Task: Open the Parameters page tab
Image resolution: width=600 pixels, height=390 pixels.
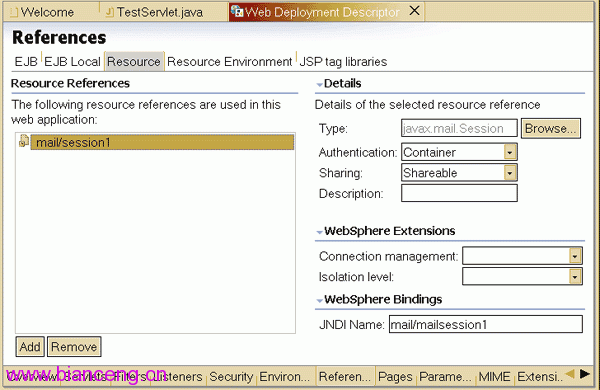Action: (445, 377)
